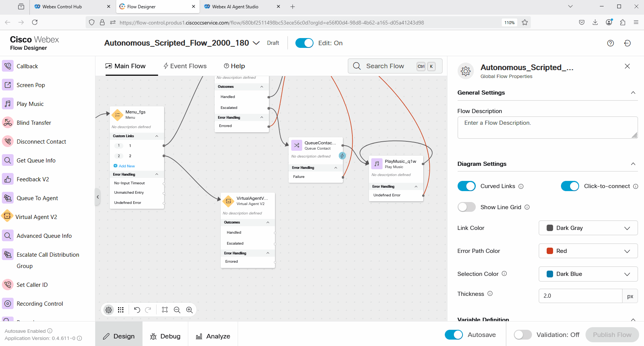The image size is (644, 346).
Task: Open the Selection Color dropdown
Action: pos(588,274)
